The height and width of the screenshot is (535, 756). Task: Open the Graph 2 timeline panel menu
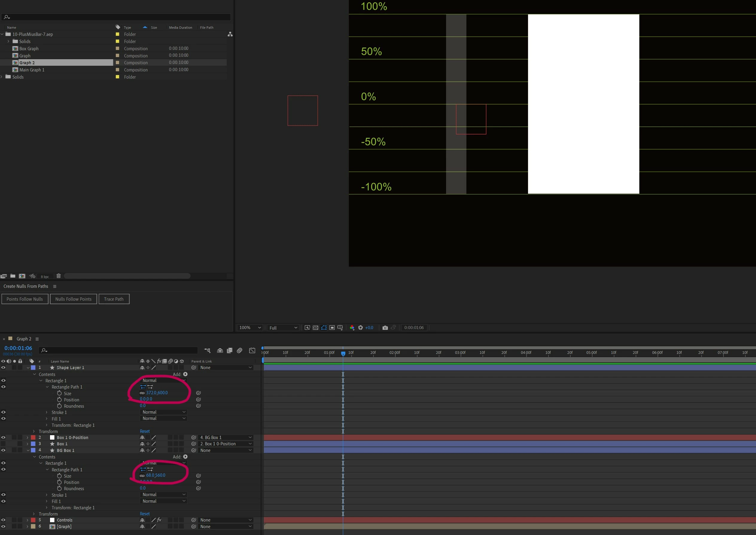coord(37,339)
